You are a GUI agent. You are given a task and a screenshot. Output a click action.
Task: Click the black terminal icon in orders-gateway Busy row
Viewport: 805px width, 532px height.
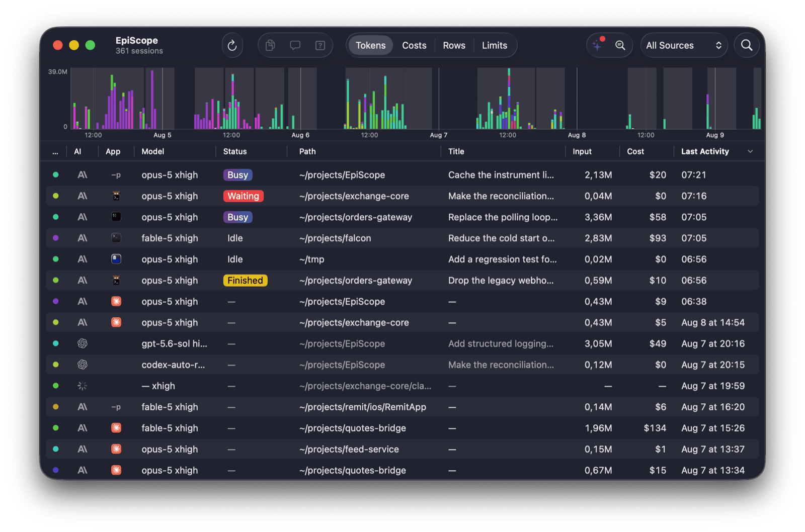[116, 217]
